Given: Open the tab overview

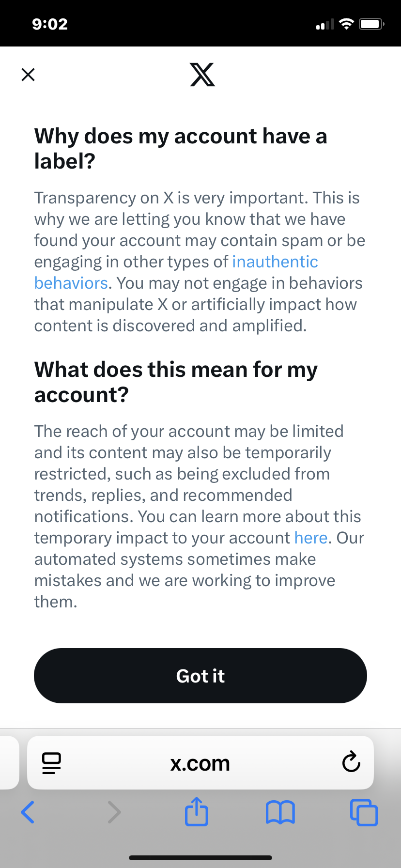Looking at the screenshot, I should tap(364, 812).
